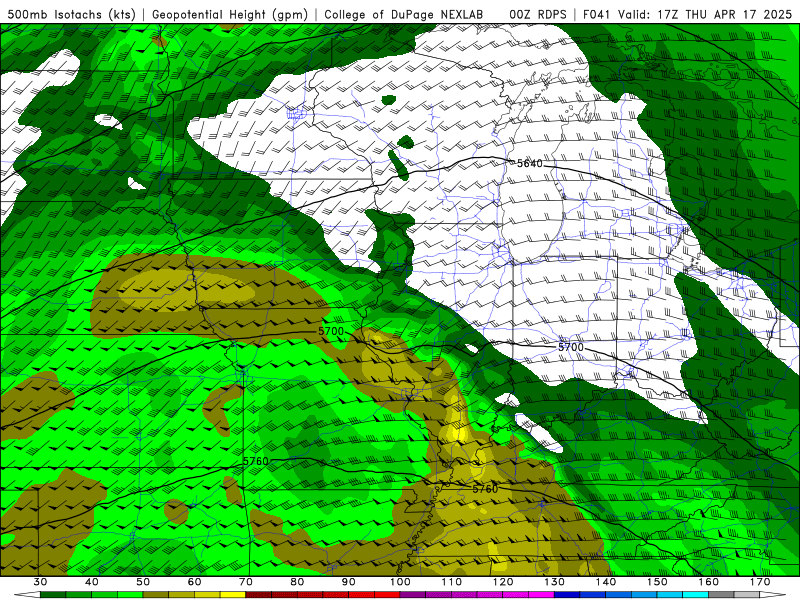Click the 130 knot color scale label
Screen dimensions: 800x600
[554, 582]
